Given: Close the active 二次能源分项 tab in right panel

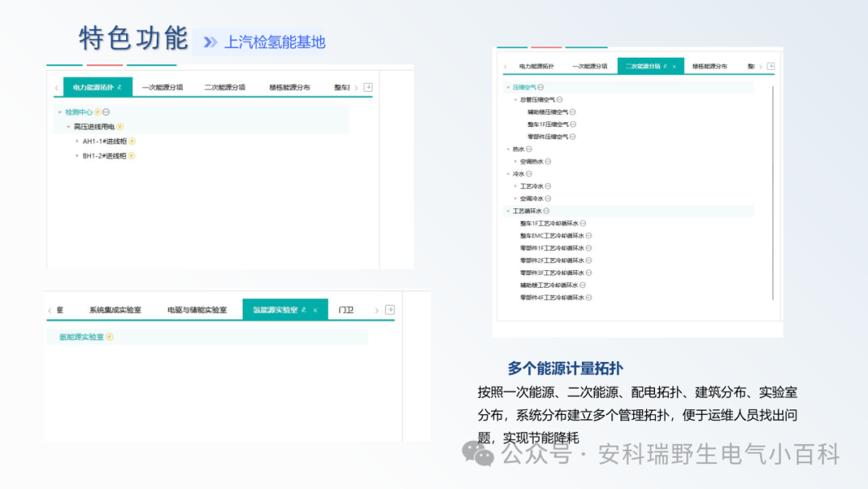Looking at the screenshot, I should pyautogui.click(x=674, y=67).
